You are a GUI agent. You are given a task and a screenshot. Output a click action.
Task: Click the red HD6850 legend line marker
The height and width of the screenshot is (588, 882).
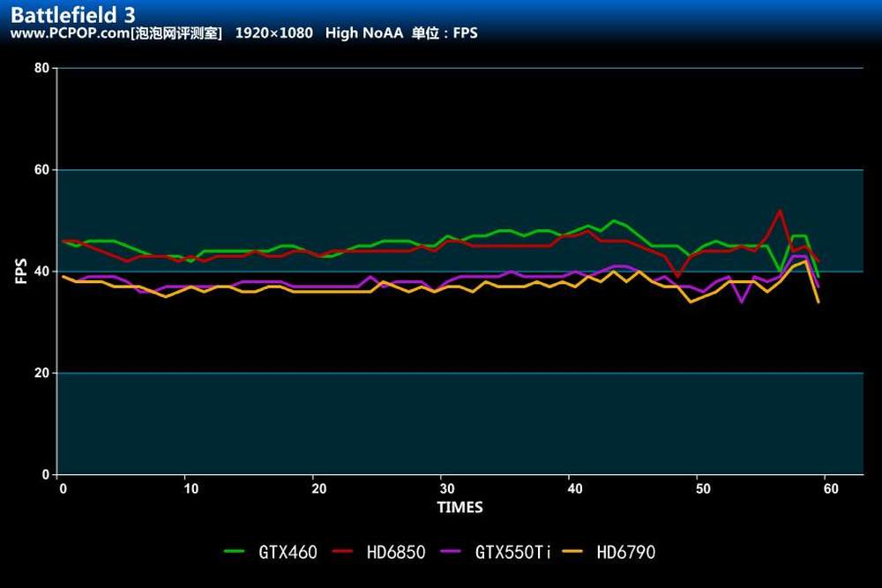[x=342, y=552]
